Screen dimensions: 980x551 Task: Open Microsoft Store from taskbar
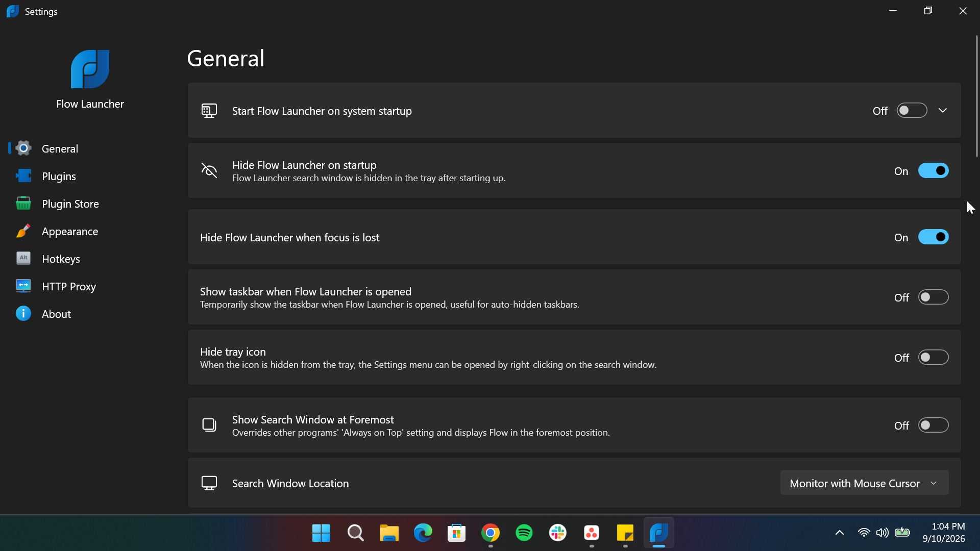click(x=456, y=533)
